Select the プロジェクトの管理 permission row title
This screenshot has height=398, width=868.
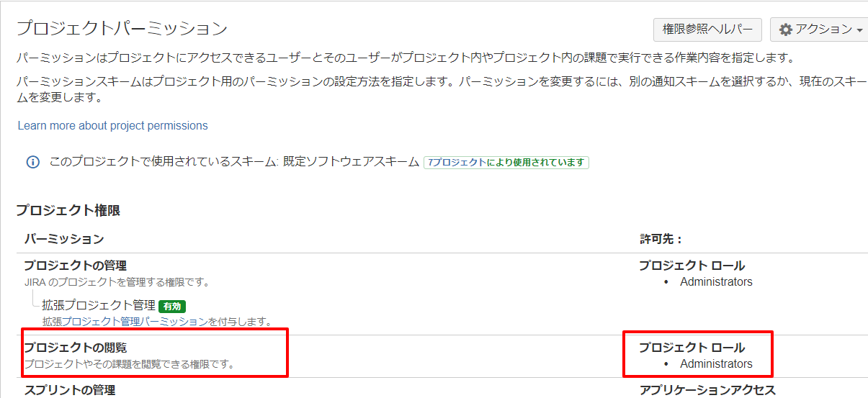75,266
